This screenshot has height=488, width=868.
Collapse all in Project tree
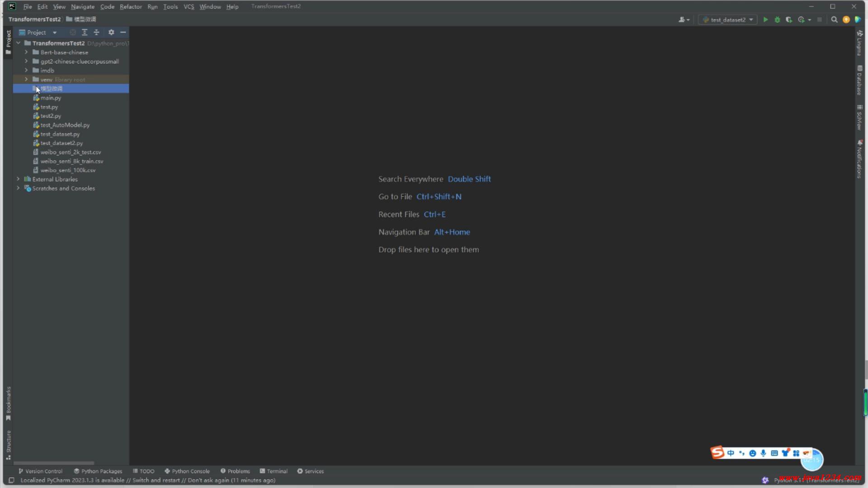[96, 33]
